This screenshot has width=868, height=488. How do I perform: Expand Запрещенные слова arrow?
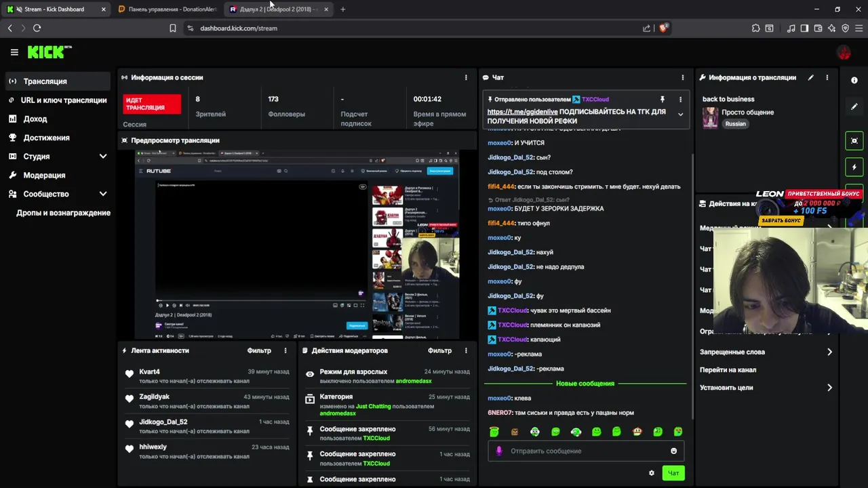[829, 352]
